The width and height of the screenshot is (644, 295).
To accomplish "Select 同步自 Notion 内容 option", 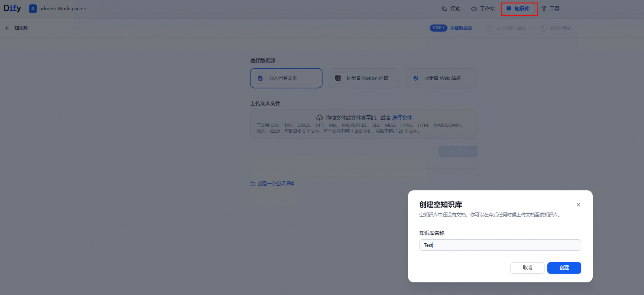I will [364, 78].
